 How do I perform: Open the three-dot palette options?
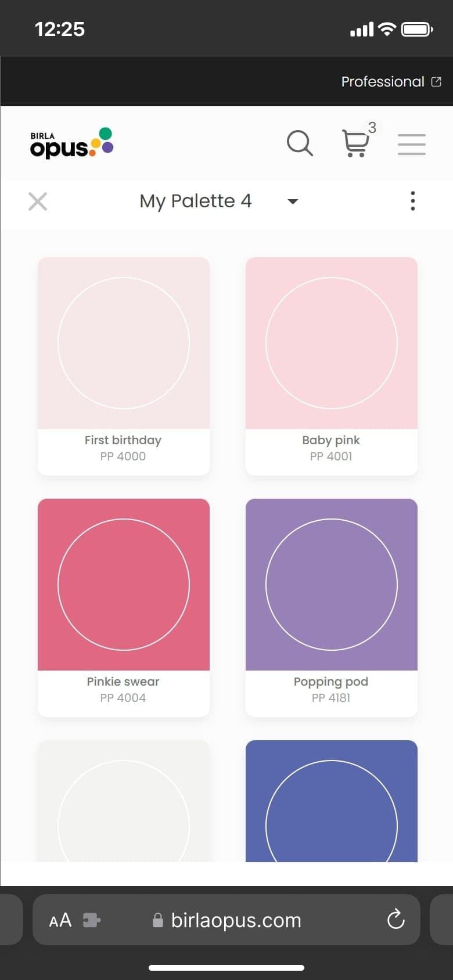point(413,201)
